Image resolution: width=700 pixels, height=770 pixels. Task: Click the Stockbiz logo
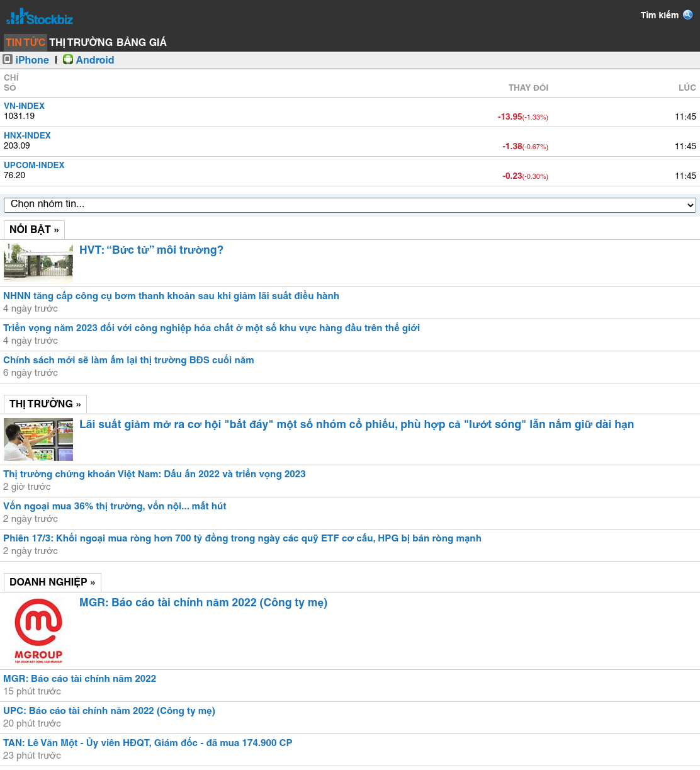click(x=40, y=17)
